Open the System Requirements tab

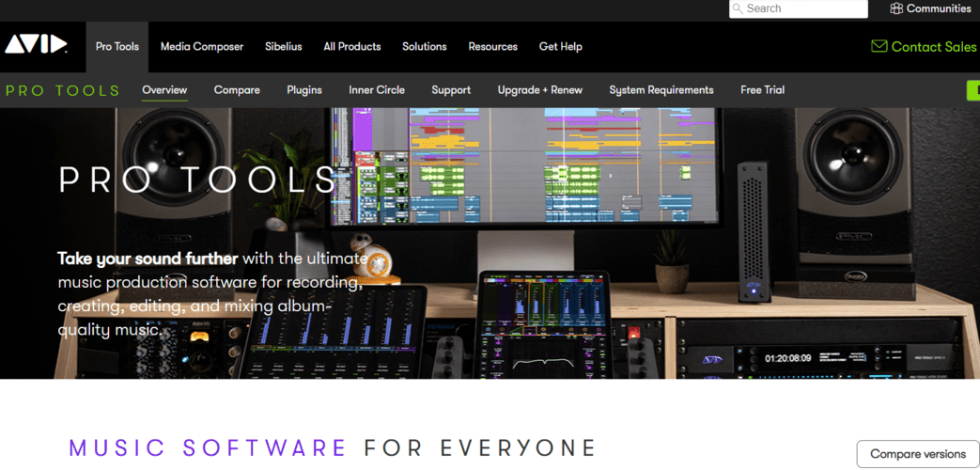click(661, 90)
